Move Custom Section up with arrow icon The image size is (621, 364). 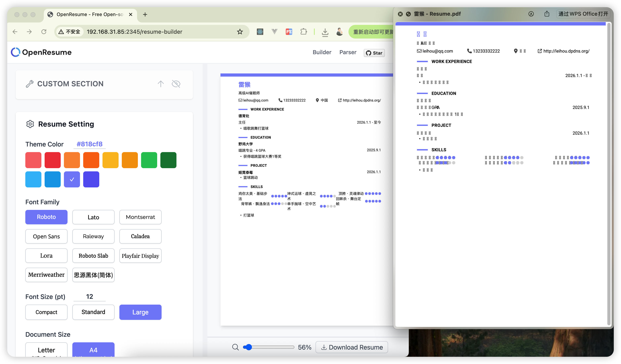click(161, 84)
